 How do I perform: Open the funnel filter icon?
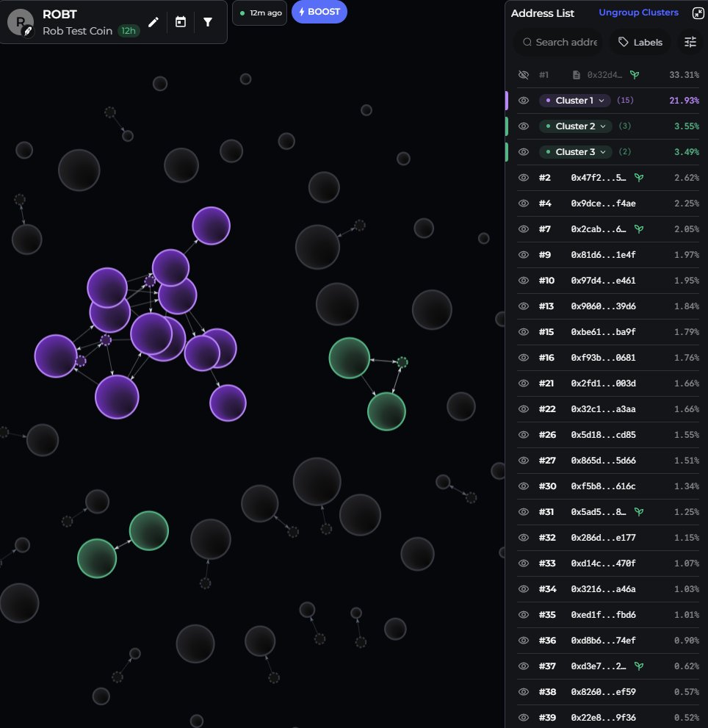tap(208, 22)
